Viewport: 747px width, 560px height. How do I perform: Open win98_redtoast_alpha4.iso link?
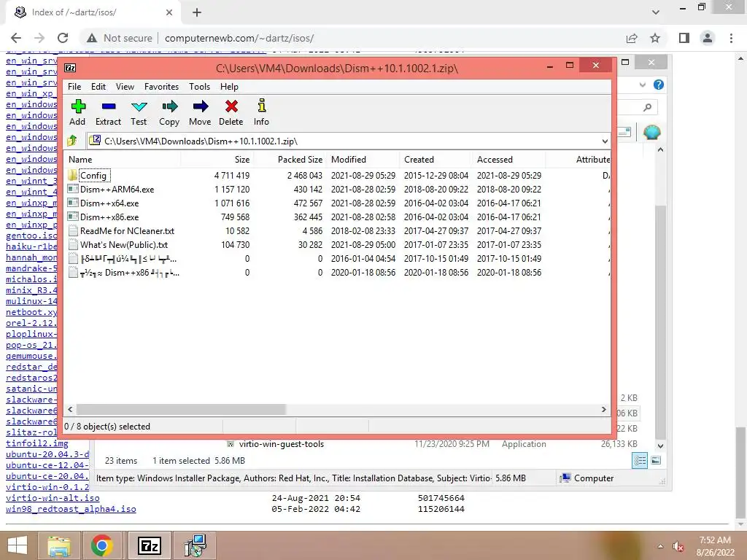pos(71,508)
